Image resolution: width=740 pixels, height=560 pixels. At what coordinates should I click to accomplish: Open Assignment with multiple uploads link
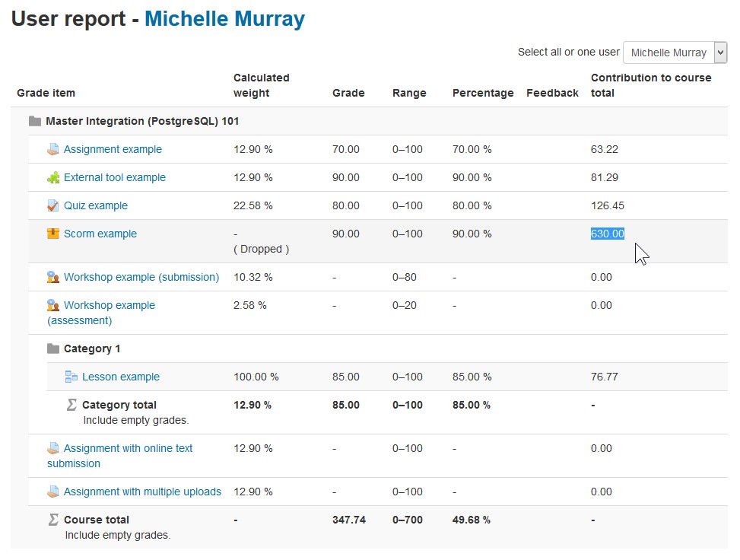[142, 492]
